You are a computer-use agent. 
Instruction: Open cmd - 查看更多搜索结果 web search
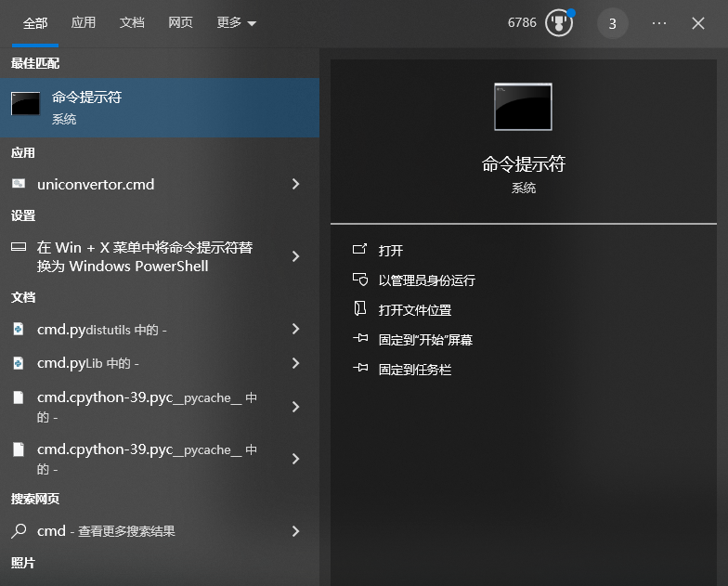160,531
